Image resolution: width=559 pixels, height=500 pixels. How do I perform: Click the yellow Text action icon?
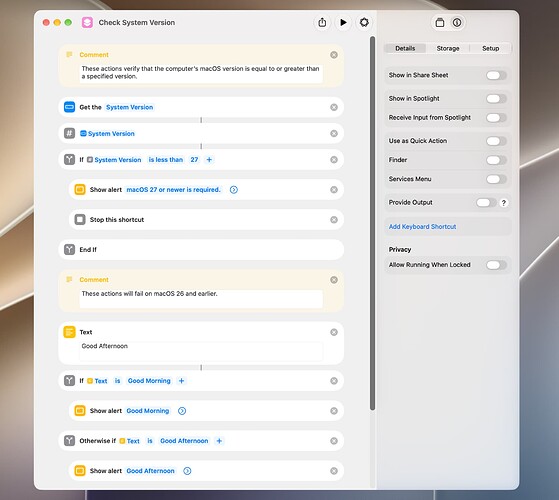(70, 332)
